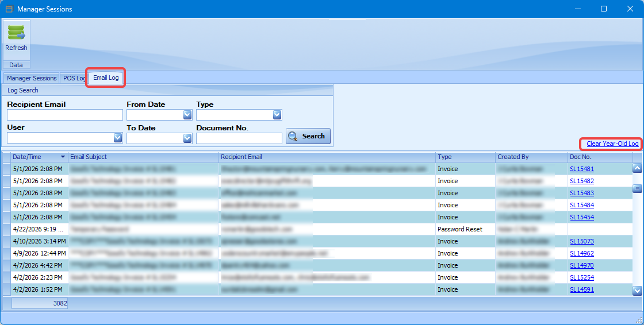The height and width of the screenshot is (325, 644).
Task: Open the Manager Sessions tab
Action: pos(32,78)
